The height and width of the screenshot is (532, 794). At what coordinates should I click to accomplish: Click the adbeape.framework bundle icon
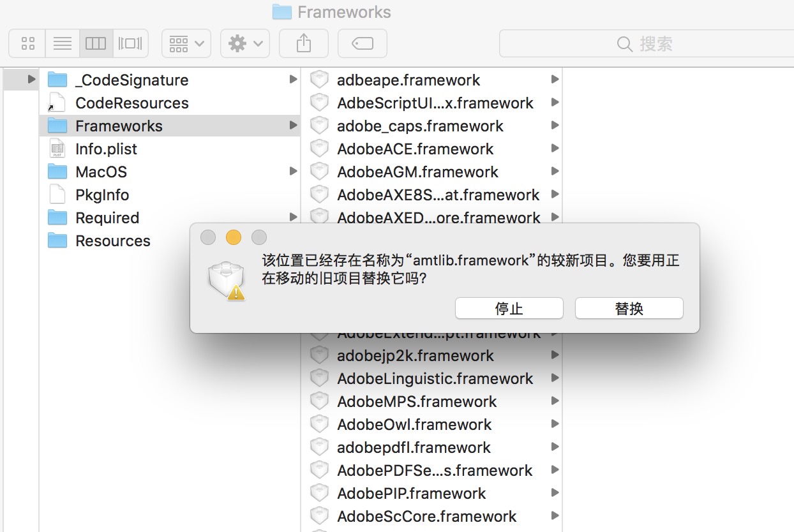coord(319,80)
